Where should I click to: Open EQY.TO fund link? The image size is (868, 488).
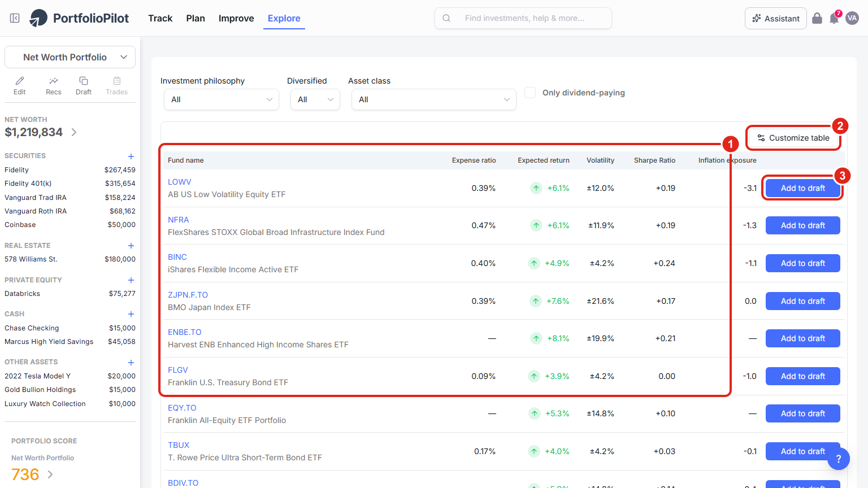coord(182,408)
